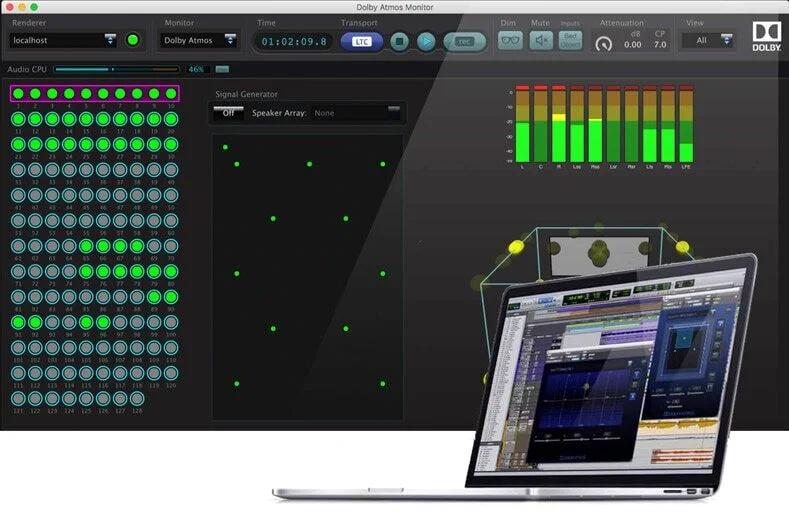Click the timecode display 01:02:09.8
The image size is (789, 515).
[294, 42]
